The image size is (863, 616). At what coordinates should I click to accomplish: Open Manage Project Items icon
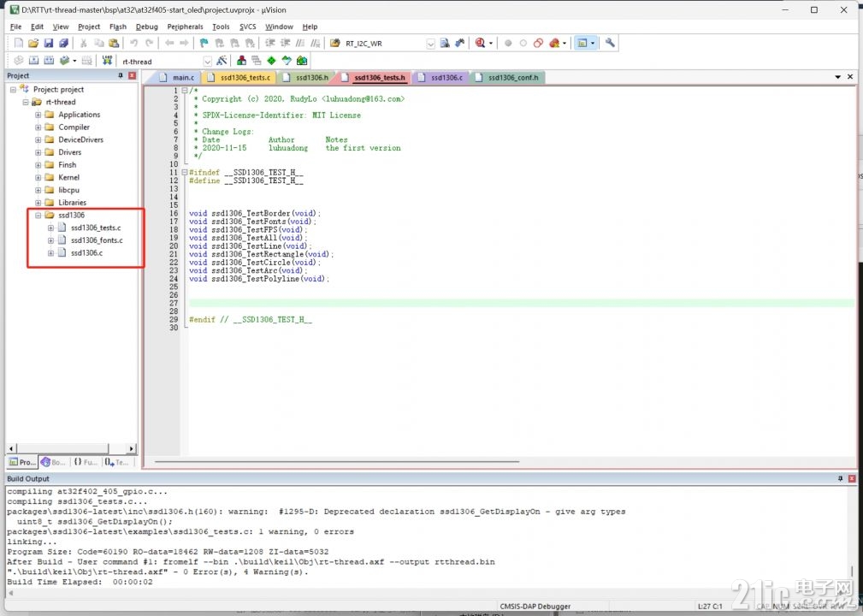tap(241, 61)
